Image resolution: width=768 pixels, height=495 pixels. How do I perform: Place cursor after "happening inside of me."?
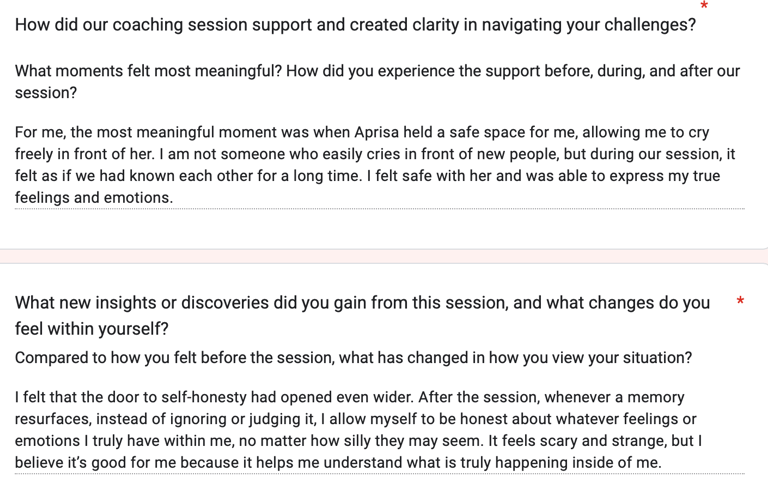pyautogui.click(x=662, y=463)
